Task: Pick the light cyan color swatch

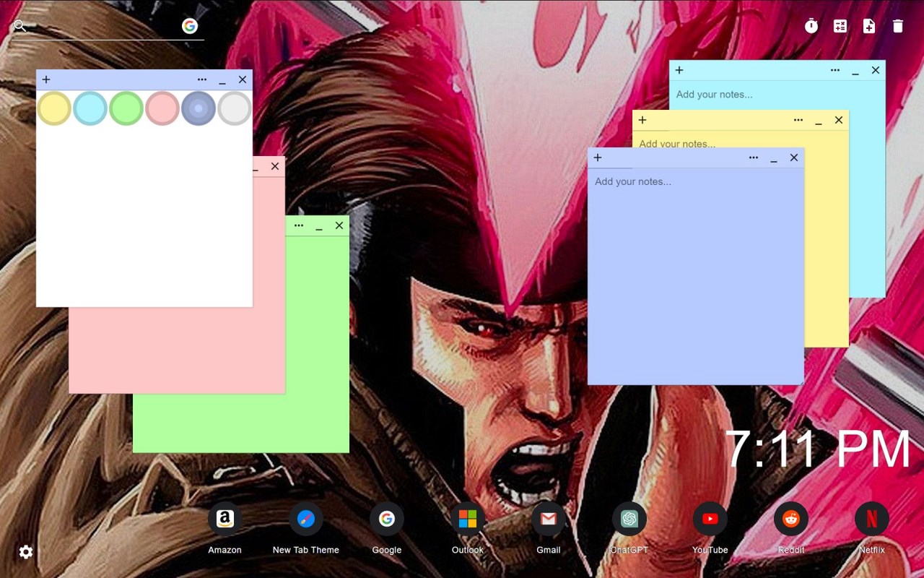Action: [x=90, y=108]
